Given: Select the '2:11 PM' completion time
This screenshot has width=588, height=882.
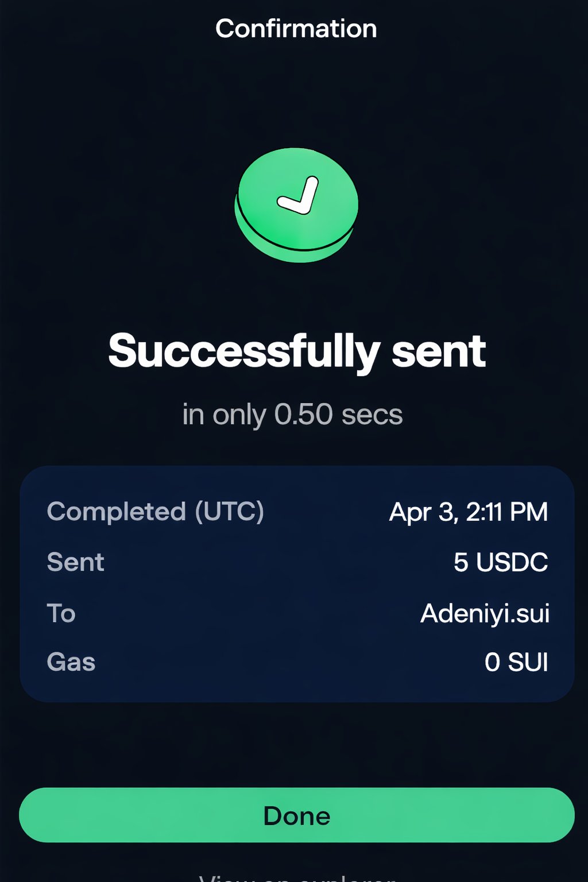Looking at the screenshot, I should click(506, 512).
